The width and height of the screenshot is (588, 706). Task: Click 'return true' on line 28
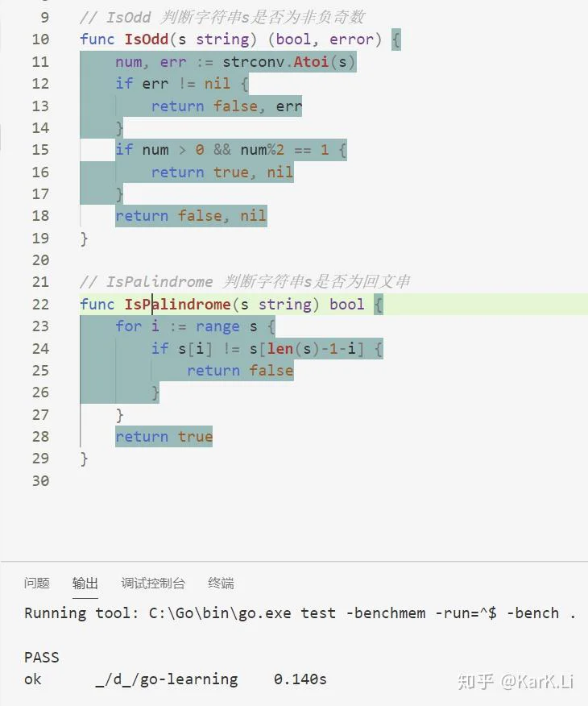pyautogui.click(x=164, y=437)
